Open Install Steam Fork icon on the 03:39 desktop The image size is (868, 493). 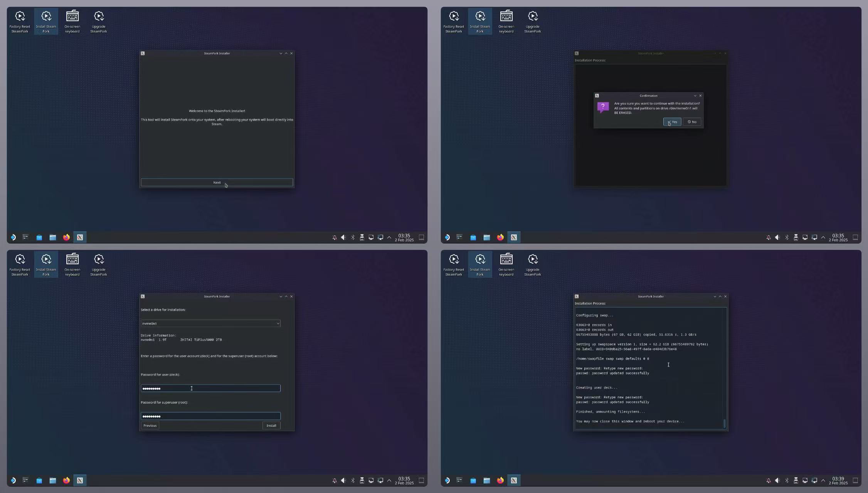coord(480,265)
